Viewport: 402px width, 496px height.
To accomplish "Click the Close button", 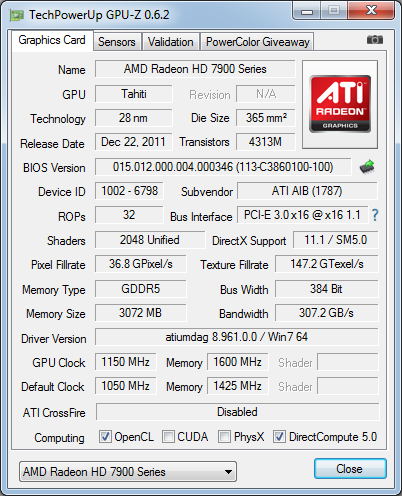I will 350,469.
